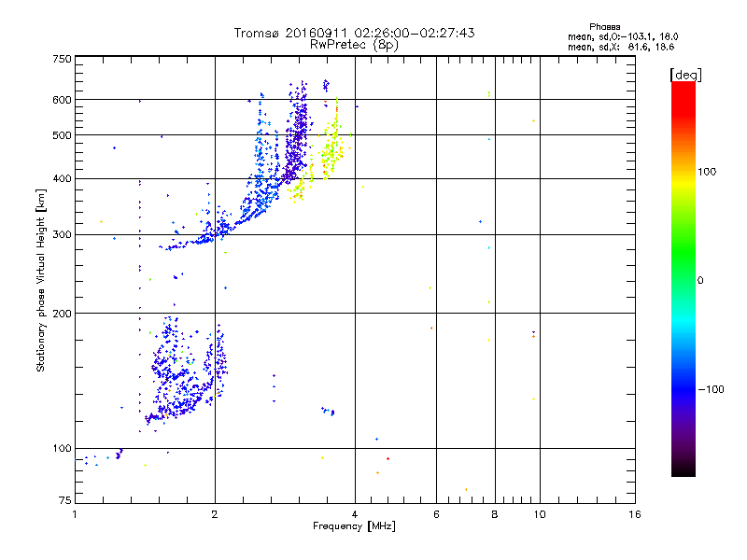Click the '100' colorbar tick label
Image resolution: width=747 pixels, height=560 pixels.
click(707, 172)
